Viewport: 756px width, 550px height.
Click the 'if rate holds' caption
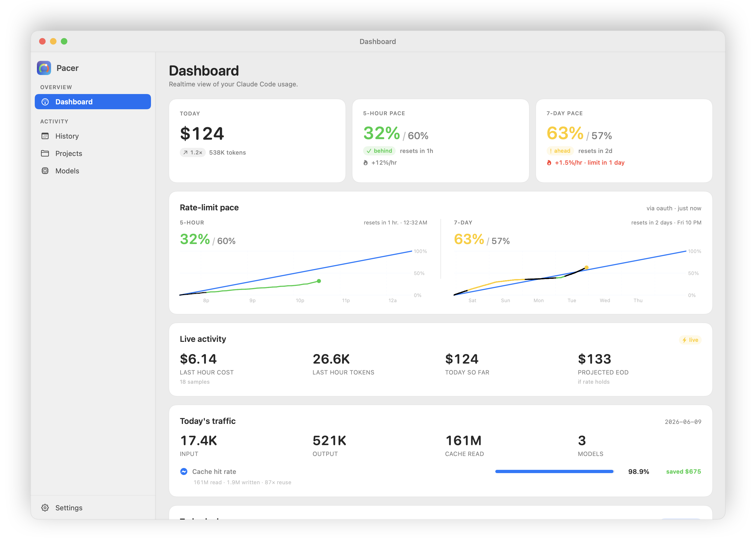(x=594, y=382)
